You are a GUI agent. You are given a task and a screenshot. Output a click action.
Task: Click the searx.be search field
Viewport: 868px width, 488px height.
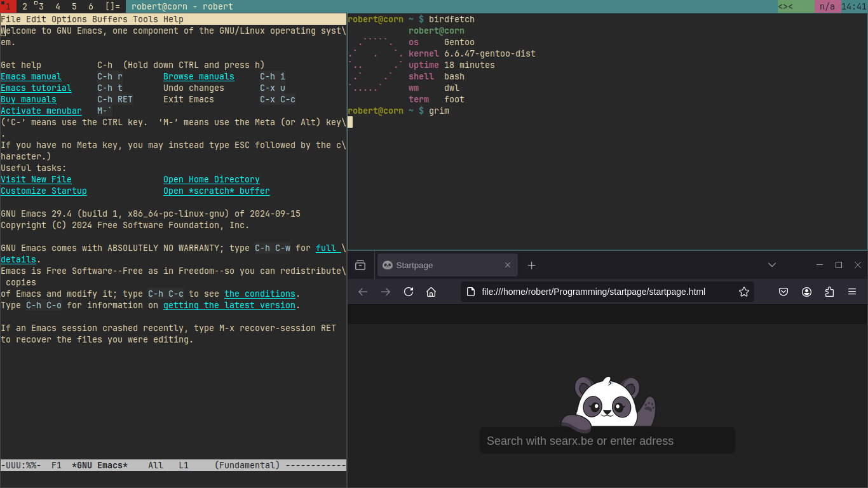coord(607,440)
